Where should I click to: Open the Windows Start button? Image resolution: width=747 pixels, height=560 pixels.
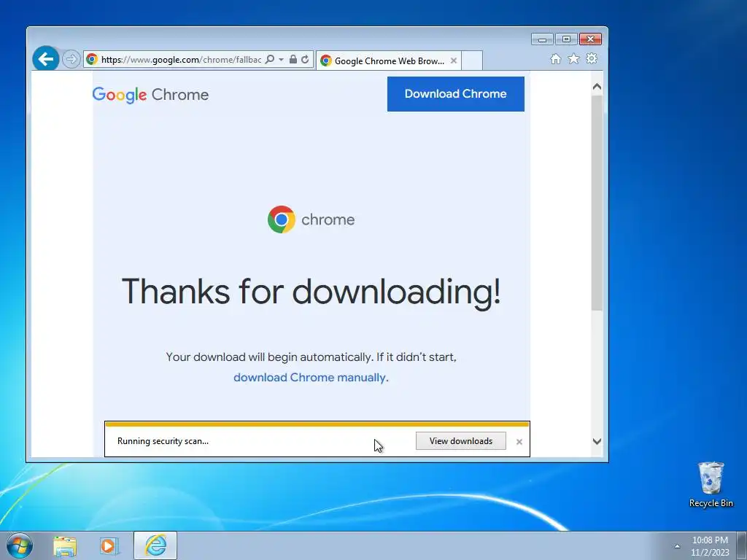click(20, 545)
